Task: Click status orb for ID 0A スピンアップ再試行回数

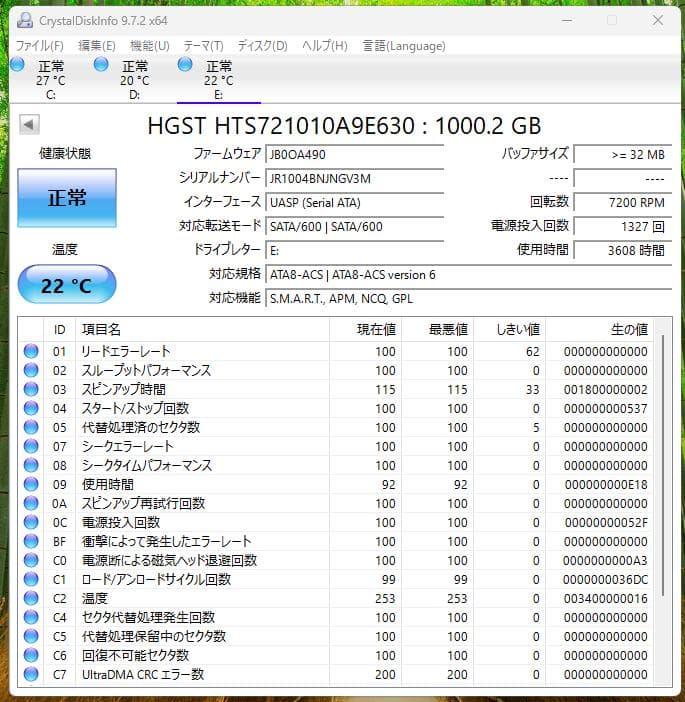Action: (31, 503)
